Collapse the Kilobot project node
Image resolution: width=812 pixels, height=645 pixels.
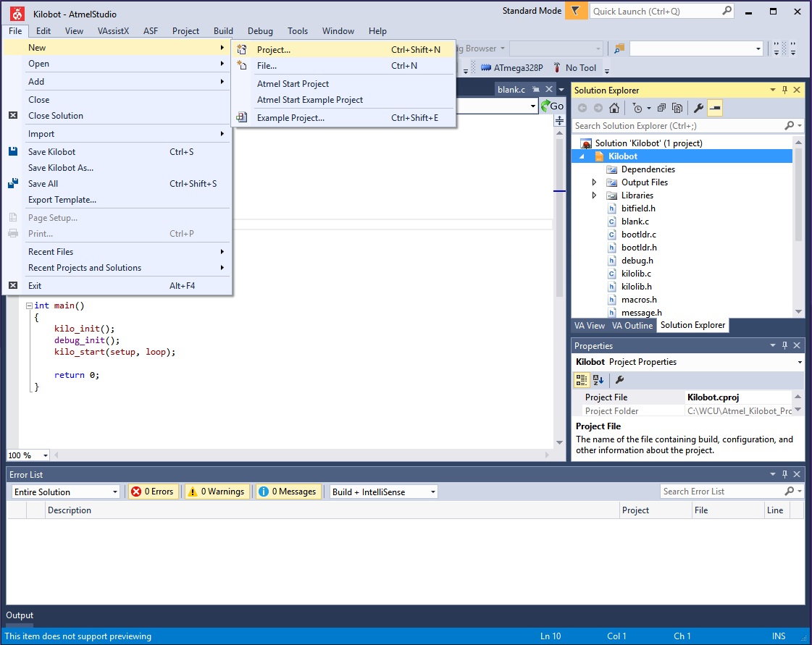[582, 156]
